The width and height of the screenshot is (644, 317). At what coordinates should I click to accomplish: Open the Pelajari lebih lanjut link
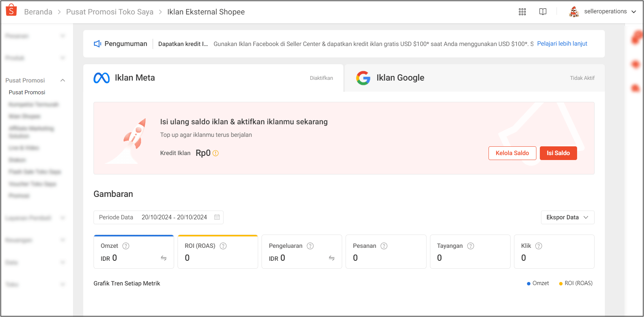click(x=562, y=43)
